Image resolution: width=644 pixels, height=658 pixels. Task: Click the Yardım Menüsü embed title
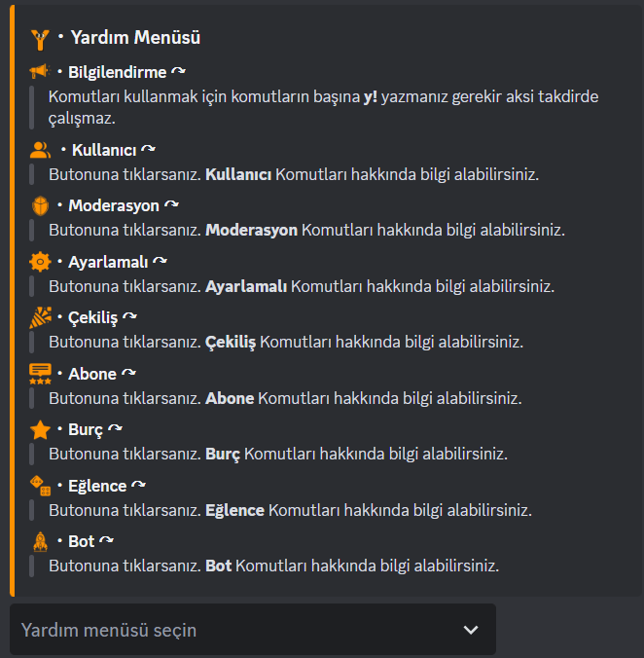point(135,37)
